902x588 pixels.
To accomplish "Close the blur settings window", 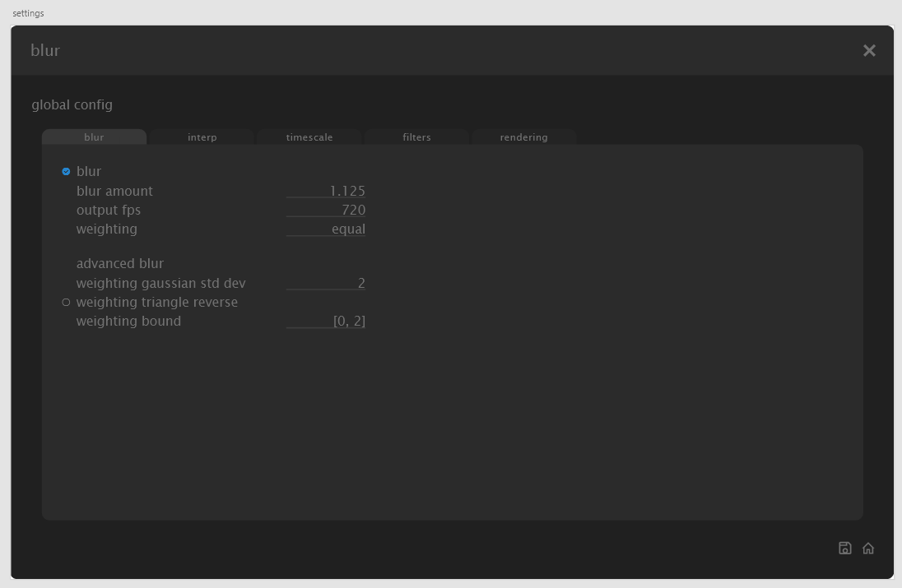I will click(869, 50).
